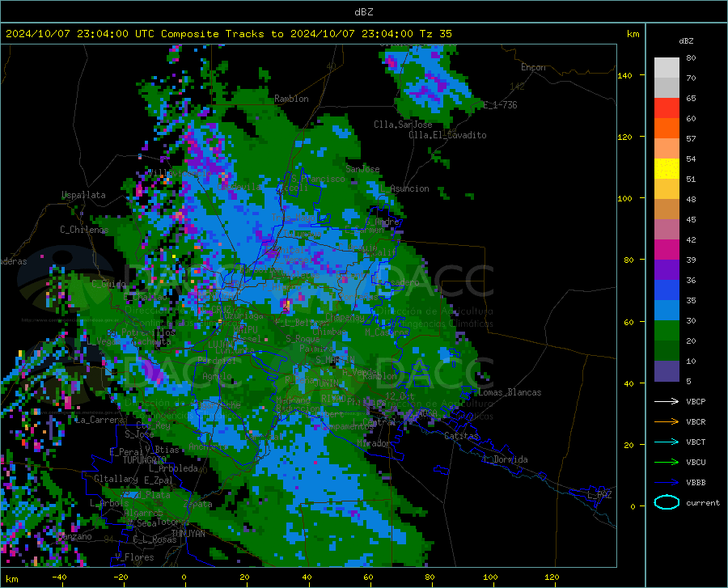
Task: Click 'Tz 35' in the header
Action: [x=435, y=34]
